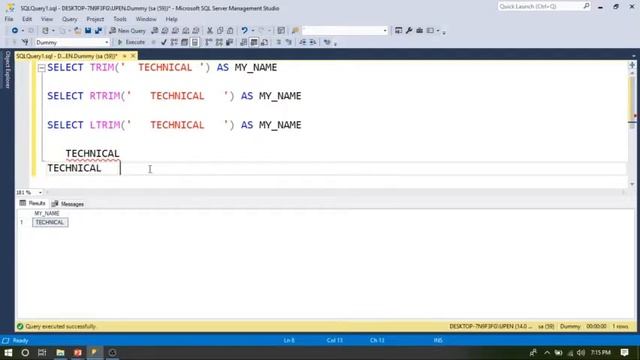Click the wrench Properties icon
The height and width of the screenshot is (360, 640).
pyautogui.click(x=409, y=31)
